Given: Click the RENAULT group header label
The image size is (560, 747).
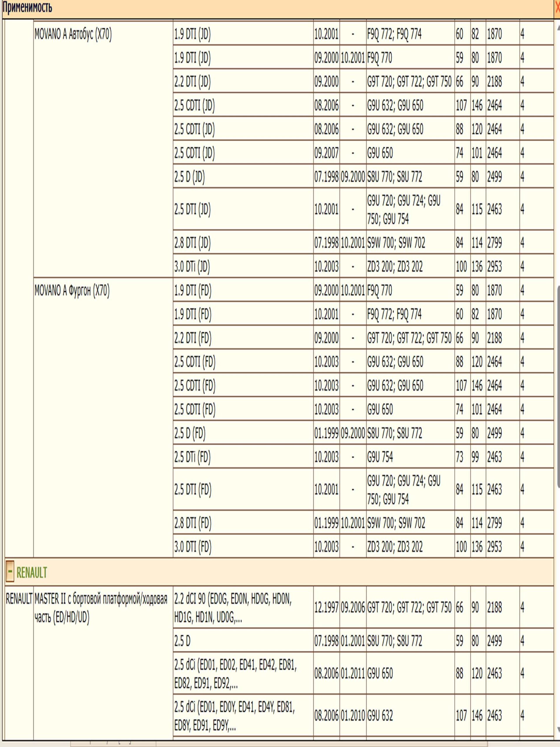Looking at the screenshot, I should click(32, 573).
